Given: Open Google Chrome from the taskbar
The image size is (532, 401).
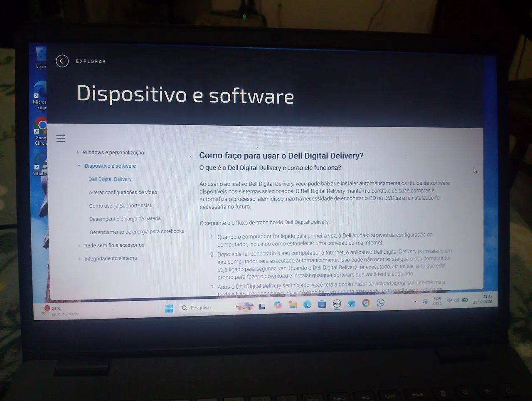Looking at the screenshot, I should point(366,303).
